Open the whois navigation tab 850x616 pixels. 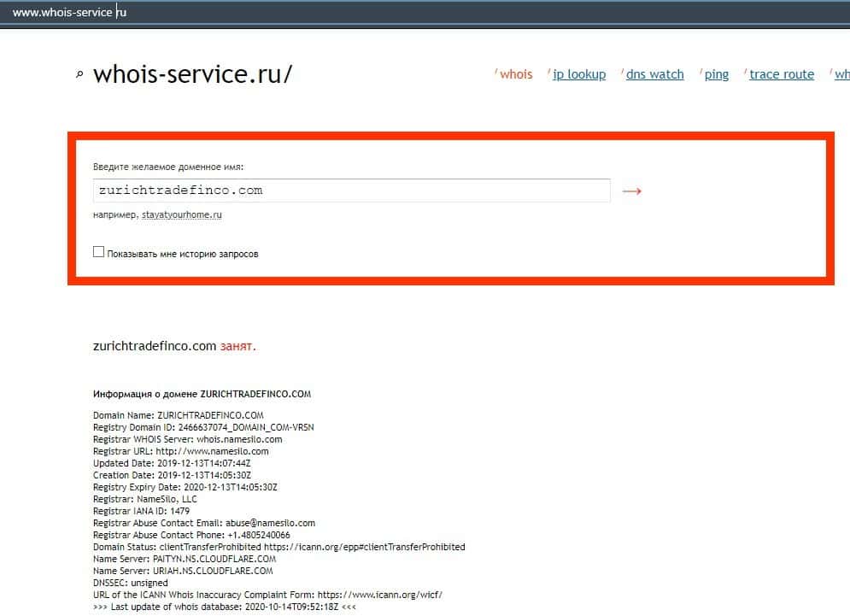click(x=515, y=74)
